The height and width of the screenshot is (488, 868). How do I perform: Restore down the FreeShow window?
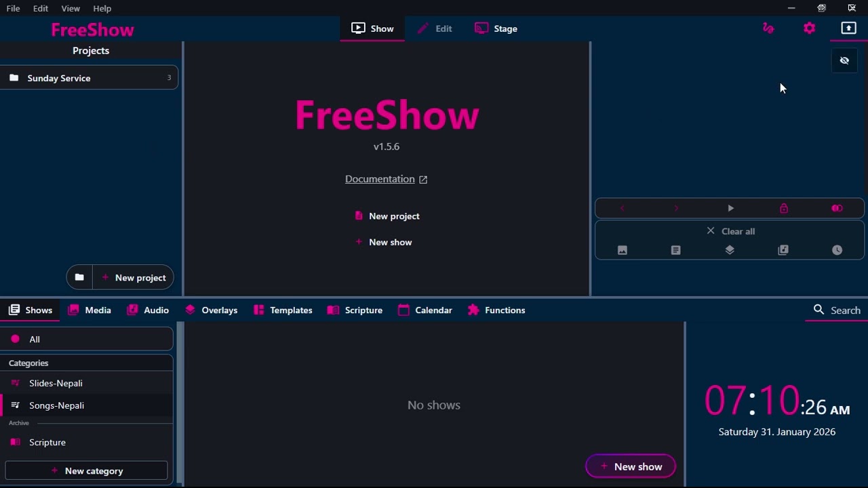coord(821,8)
